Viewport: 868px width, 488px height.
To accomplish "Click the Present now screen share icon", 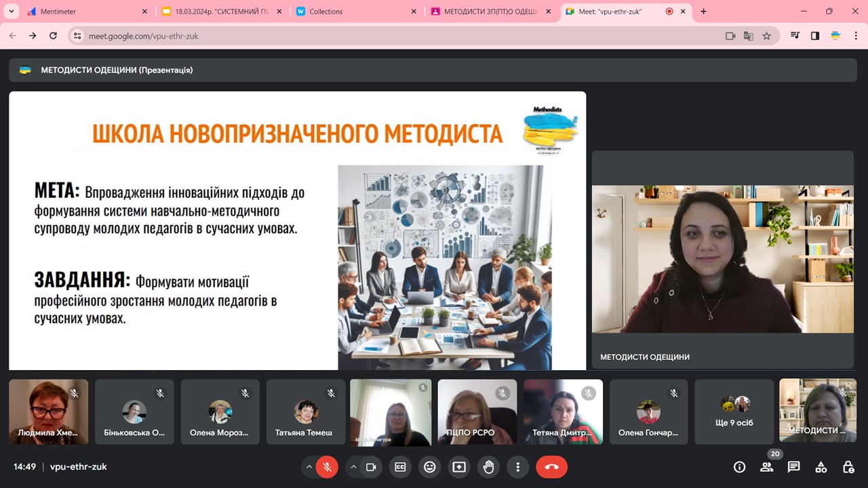I will 459,467.
